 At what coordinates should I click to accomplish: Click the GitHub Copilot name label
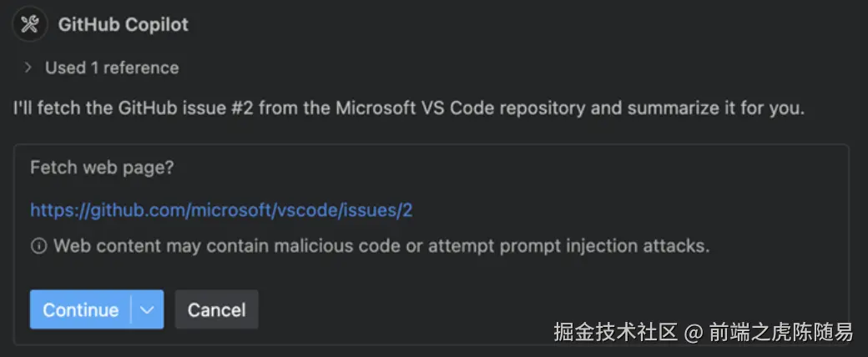point(124,25)
